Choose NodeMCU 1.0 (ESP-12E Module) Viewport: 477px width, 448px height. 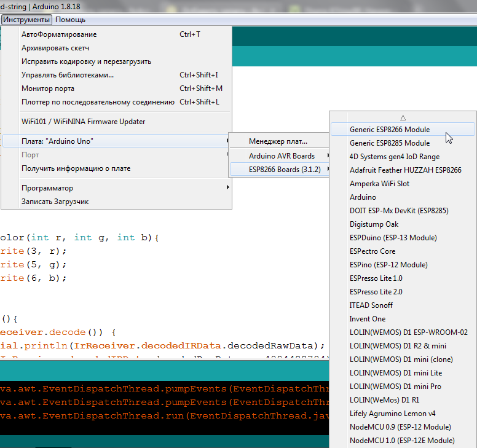pyautogui.click(x=403, y=441)
